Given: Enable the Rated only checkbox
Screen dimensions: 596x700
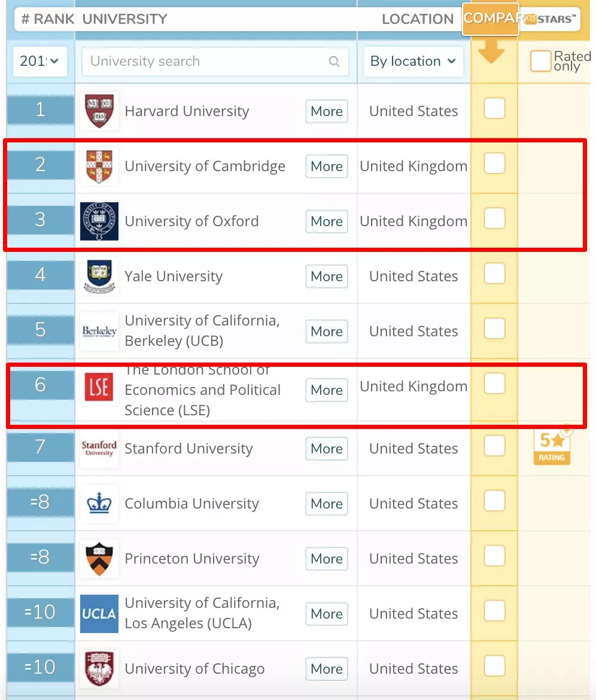Looking at the screenshot, I should (540, 61).
